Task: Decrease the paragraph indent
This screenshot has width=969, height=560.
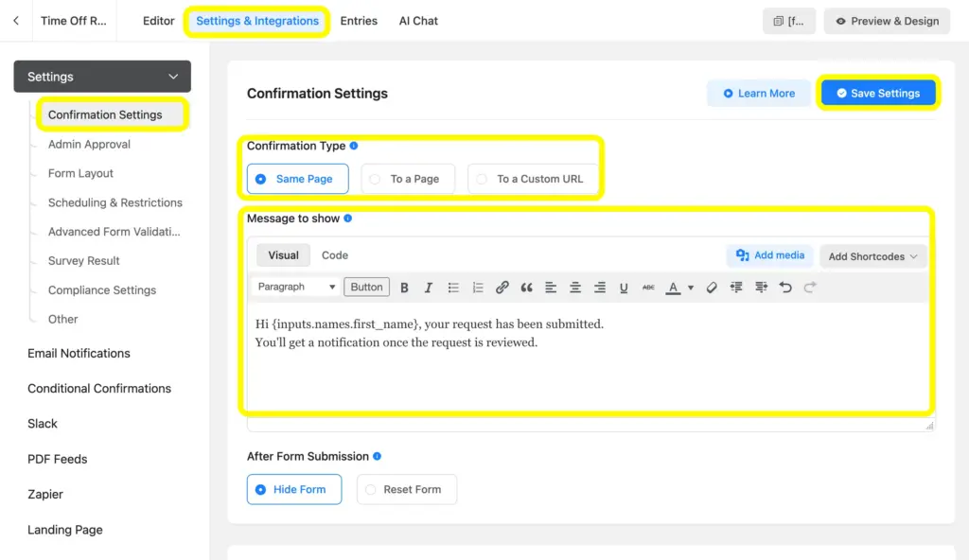Action: [x=736, y=288]
